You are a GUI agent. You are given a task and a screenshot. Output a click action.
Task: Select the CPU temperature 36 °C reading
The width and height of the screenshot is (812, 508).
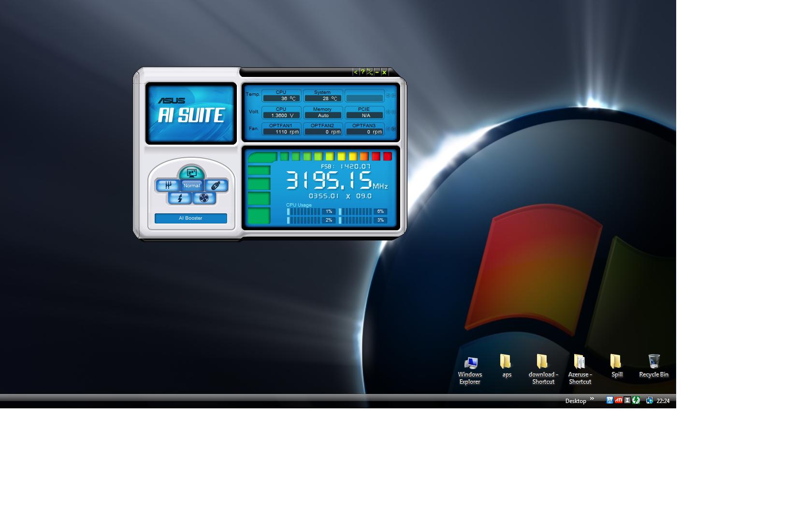(281, 95)
